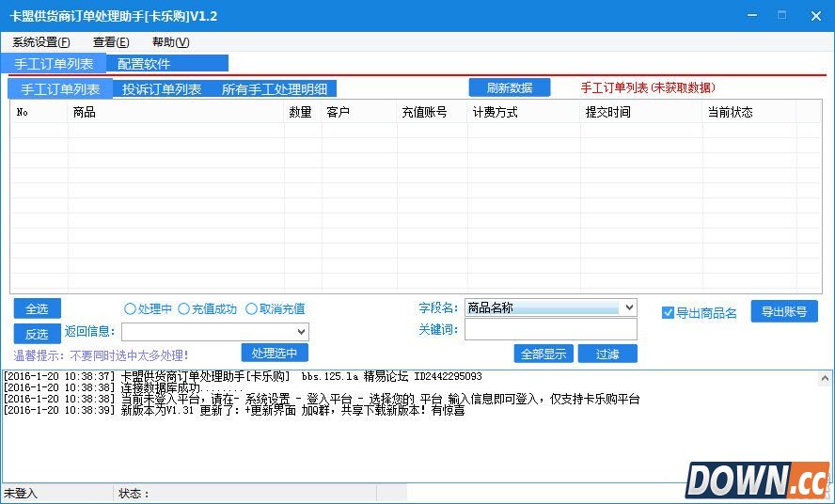Open the 系统设置(F) menu
The height and width of the screenshot is (504, 835).
coord(41,42)
